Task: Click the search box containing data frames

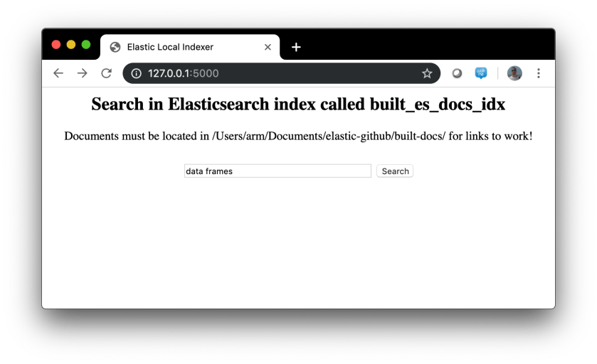Action: (x=278, y=171)
